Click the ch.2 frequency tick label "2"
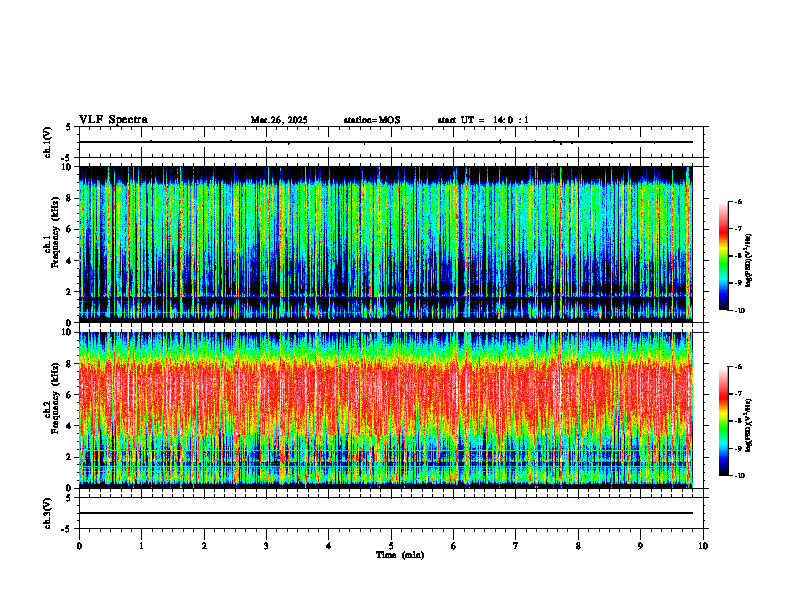Image resolution: width=792 pixels, height=612 pixels. 70,457
